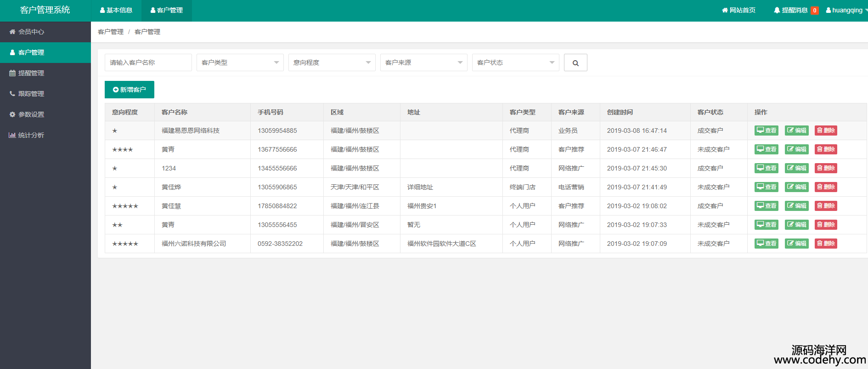Screen dimensions: 868x369
Task: View the 黄佳慧 customer row
Action: (x=767, y=206)
